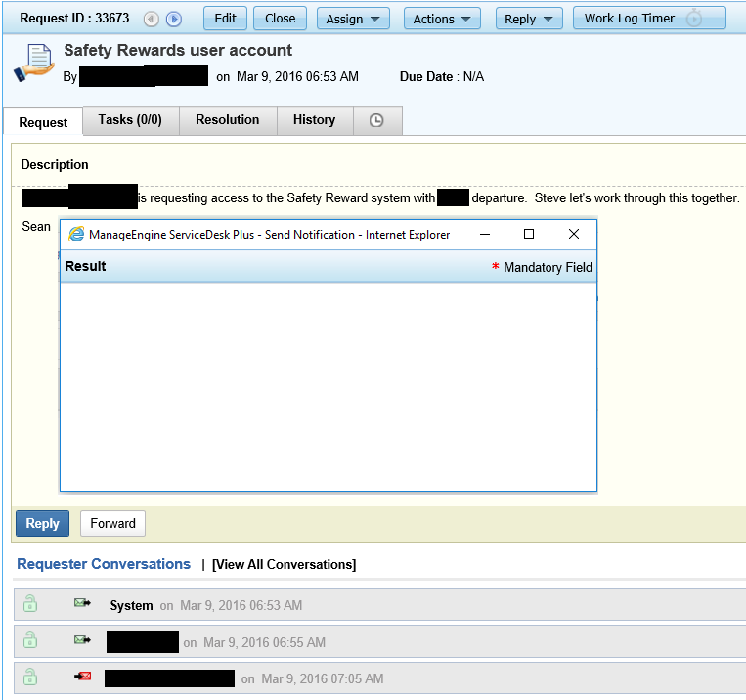Viewport: 746px width, 700px height.
Task: Close the Send Notification popup window
Action: pos(574,234)
